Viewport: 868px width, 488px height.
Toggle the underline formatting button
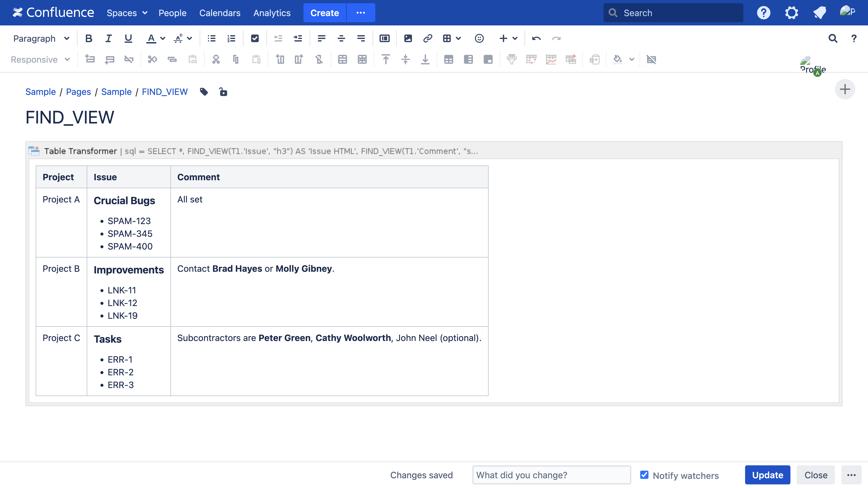pyautogui.click(x=128, y=38)
